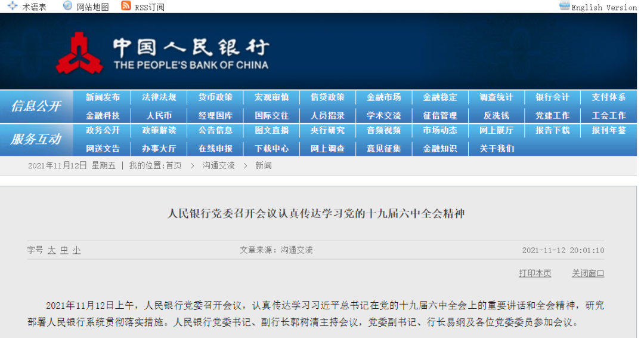
Task: Open the 货币政策 menu item
Action: pyautogui.click(x=215, y=97)
